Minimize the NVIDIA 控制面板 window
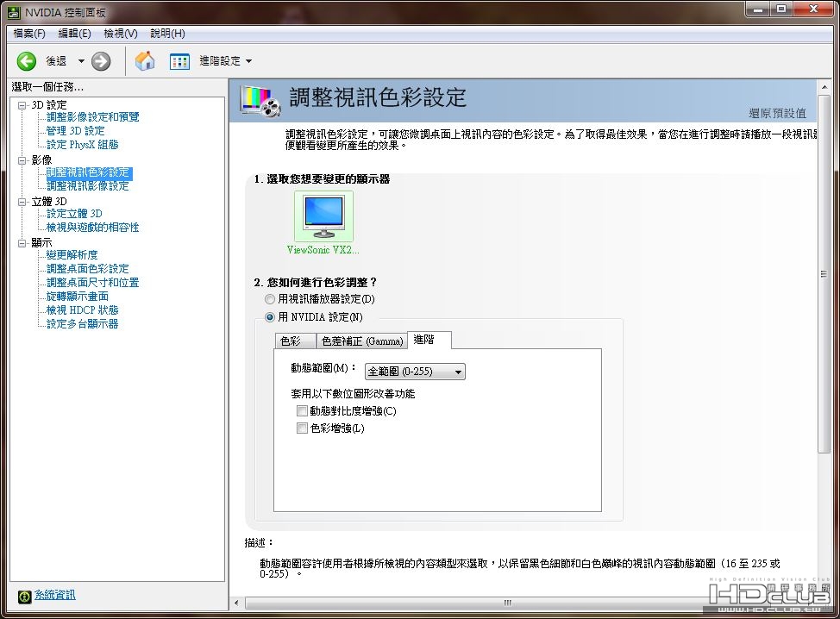This screenshot has width=840, height=619. pyautogui.click(x=758, y=9)
